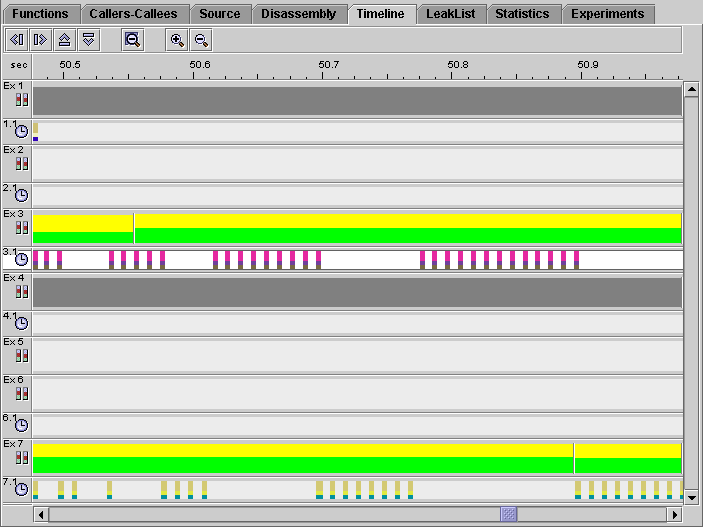The height and width of the screenshot is (527, 703).
Task: Zoom out of the timeline
Action: coord(201,40)
